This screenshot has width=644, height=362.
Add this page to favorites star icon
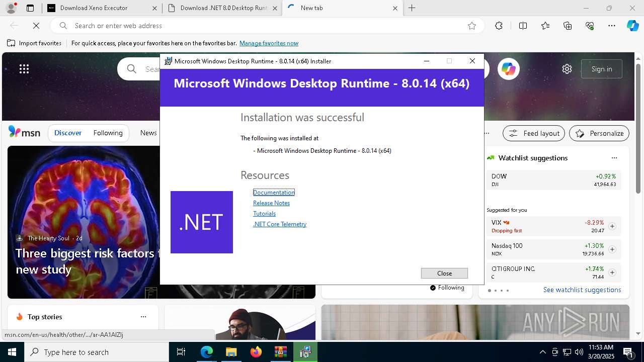tap(472, 26)
